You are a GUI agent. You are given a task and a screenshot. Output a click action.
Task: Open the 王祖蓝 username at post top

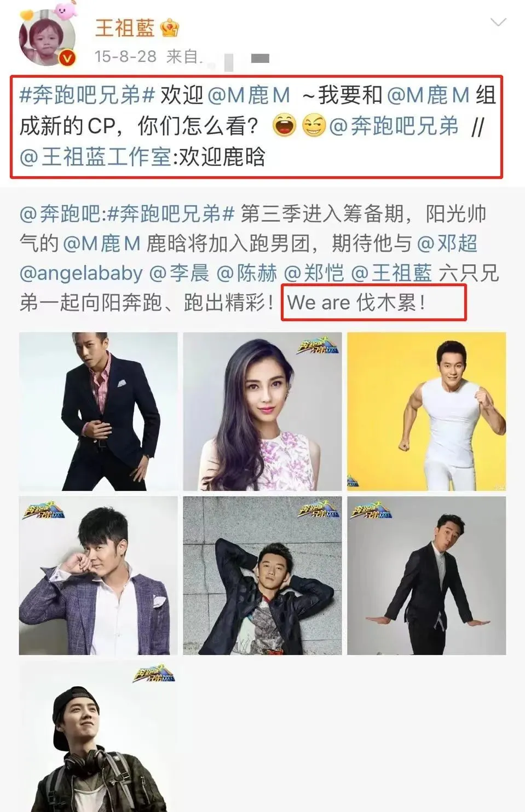pyautogui.click(x=125, y=27)
